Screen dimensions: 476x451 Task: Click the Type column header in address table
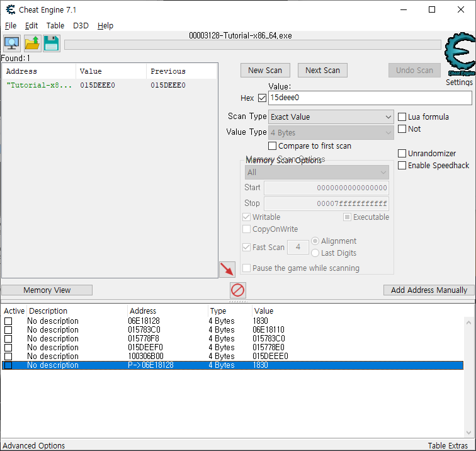pyautogui.click(x=230, y=311)
